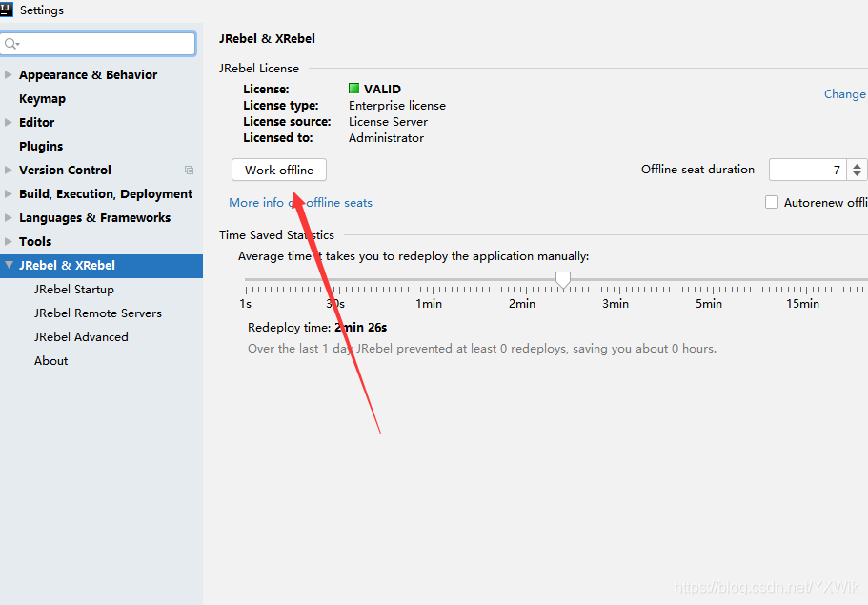Click the project-level icon beside Version Control
Screen dimensions: 868x605
click(x=190, y=170)
